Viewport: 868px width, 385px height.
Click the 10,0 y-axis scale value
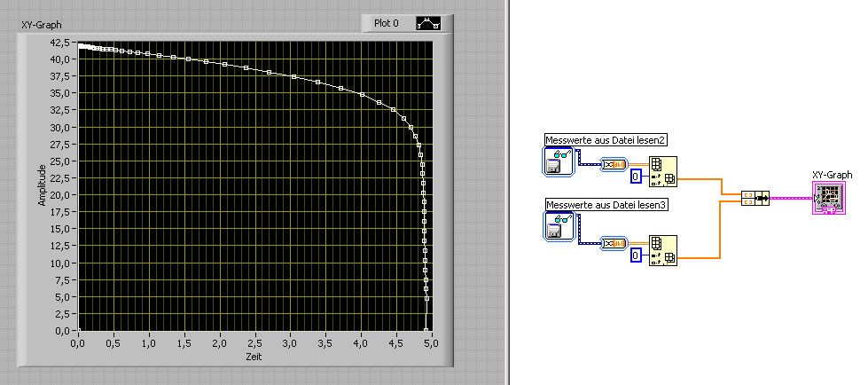point(59,263)
